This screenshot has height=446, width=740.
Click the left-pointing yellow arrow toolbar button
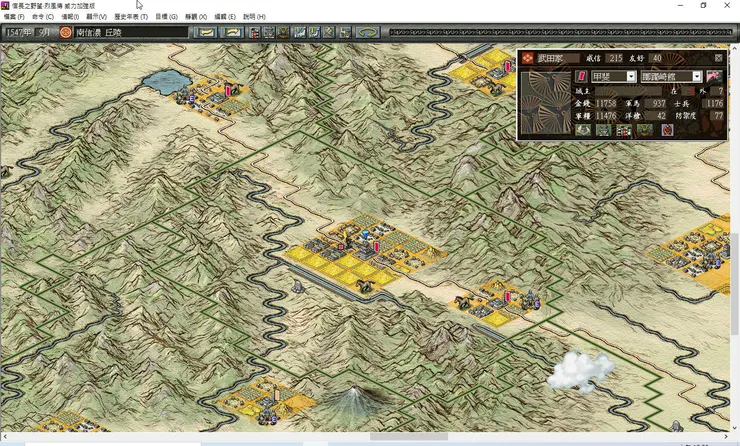click(x=205, y=32)
